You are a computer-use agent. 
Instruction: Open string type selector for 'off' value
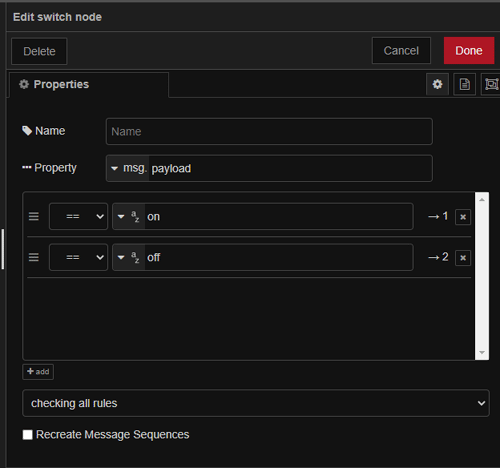pyautogui.click(x=129, y=257)
